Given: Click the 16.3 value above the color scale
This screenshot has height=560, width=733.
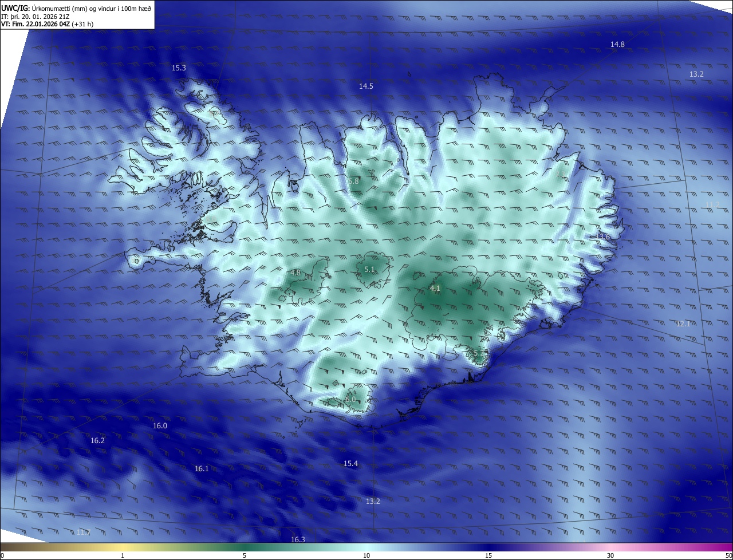Looking at the screenshot, I should [298, 539].
